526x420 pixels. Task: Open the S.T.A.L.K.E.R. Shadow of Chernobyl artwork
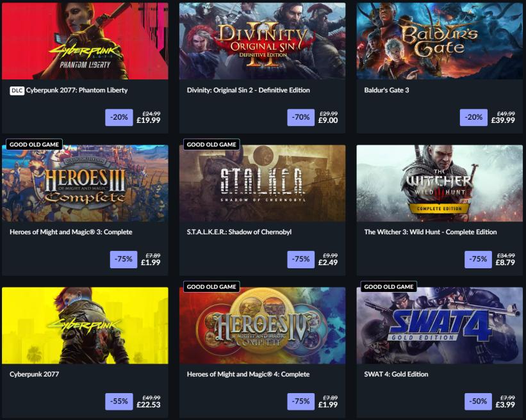[x=262, y=183]
